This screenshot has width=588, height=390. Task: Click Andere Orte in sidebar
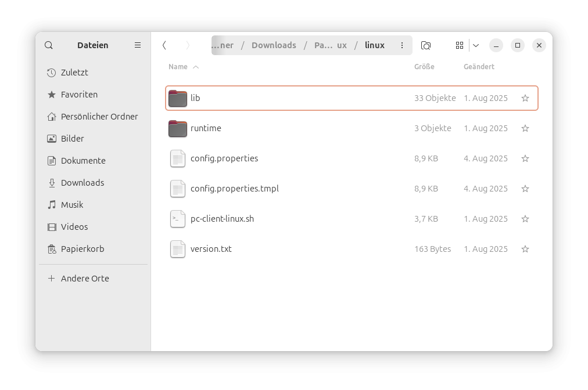click(93, 279)
